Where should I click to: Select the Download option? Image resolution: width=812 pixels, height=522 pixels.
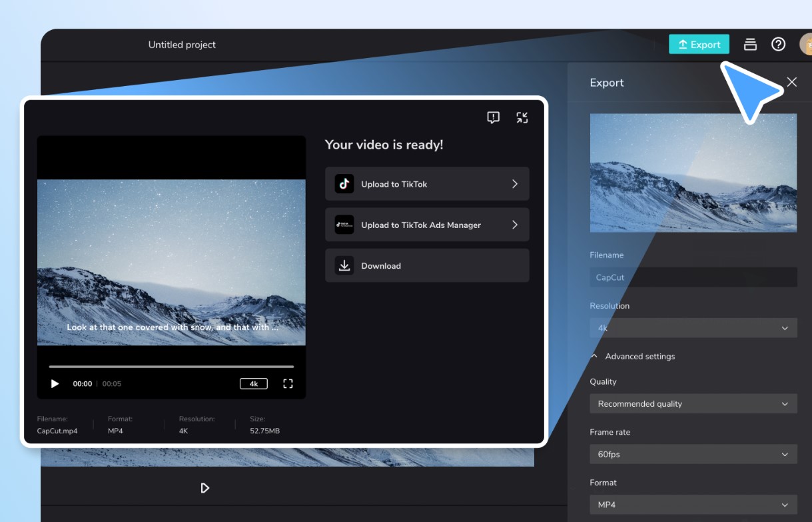pos(426,265)
